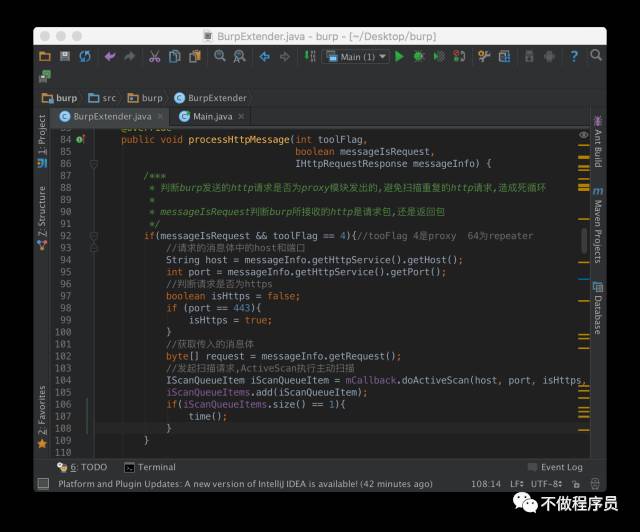This screenshot has height=532, width=640.
Task: Open the LF line separator selector
Action: (517, 484)
